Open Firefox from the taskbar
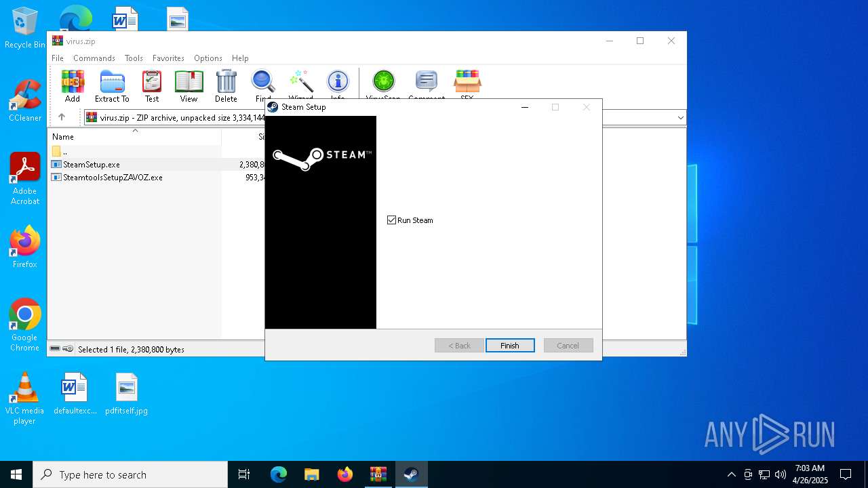 point(344,474)
